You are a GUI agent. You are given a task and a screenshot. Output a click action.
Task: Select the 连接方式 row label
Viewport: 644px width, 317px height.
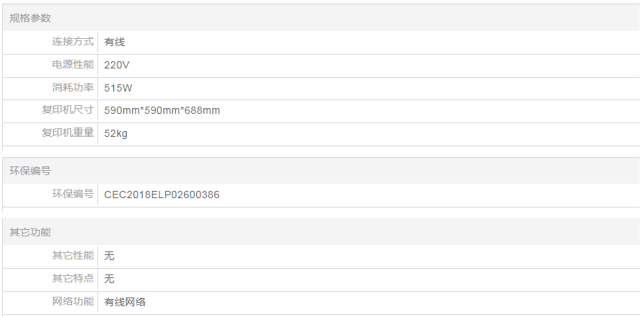[x=73, y=42]
